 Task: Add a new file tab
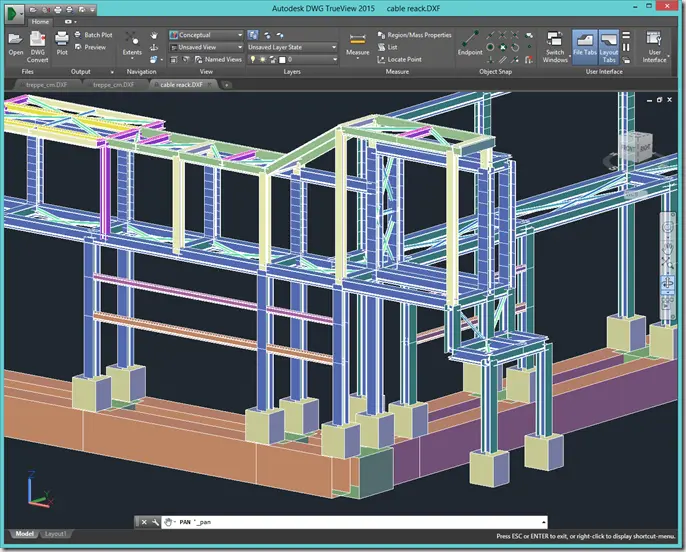[227, 85]
